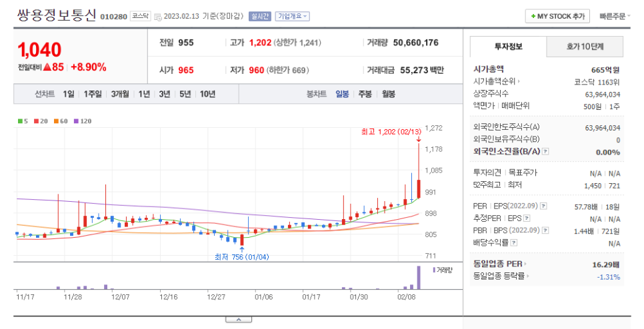Screen dimensions: 644x329
Task: Open the 배당수익률 help icon
Action: (514, 242)
